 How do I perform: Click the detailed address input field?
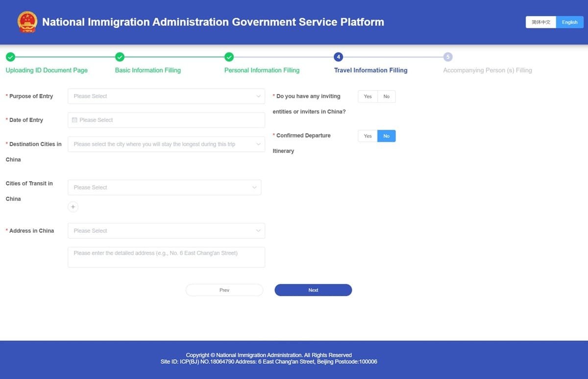pos(166,257)
